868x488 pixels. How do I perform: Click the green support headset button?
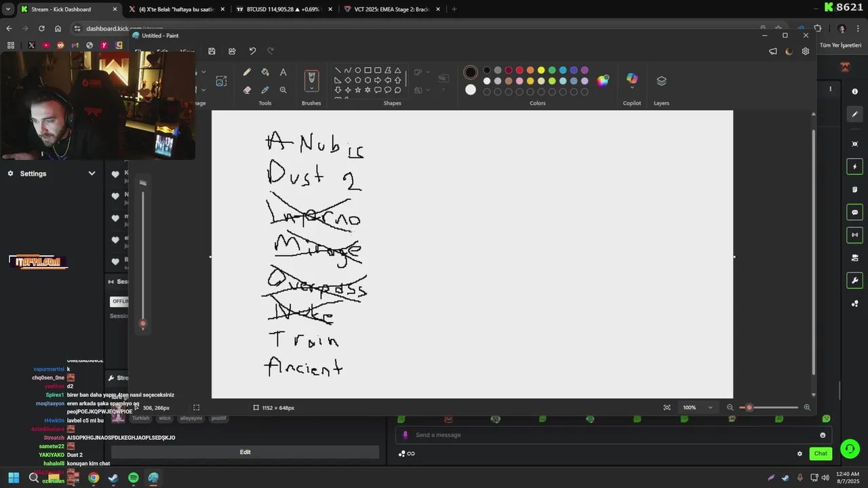pyautogui.click(x=850, y=449)
